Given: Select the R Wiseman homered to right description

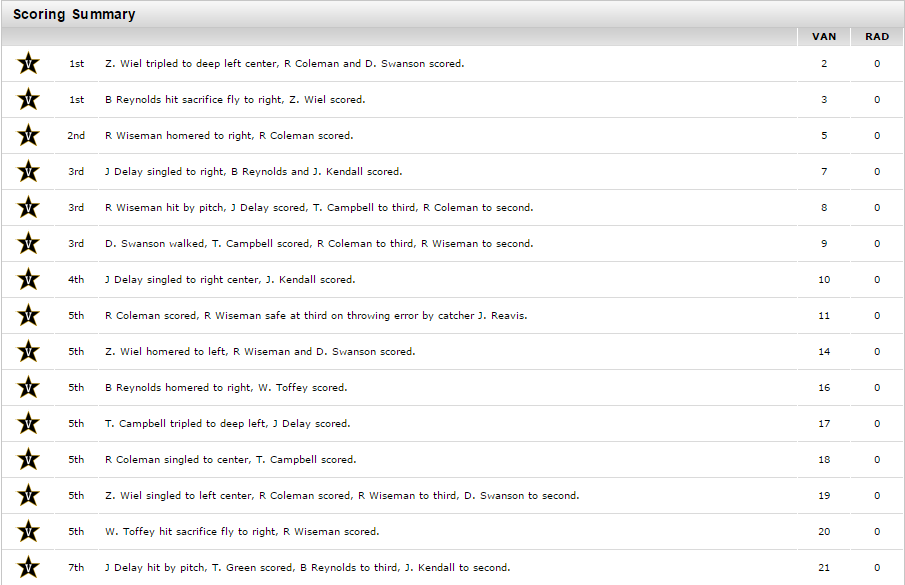Looking at the screenshot, I should (229, 136).
